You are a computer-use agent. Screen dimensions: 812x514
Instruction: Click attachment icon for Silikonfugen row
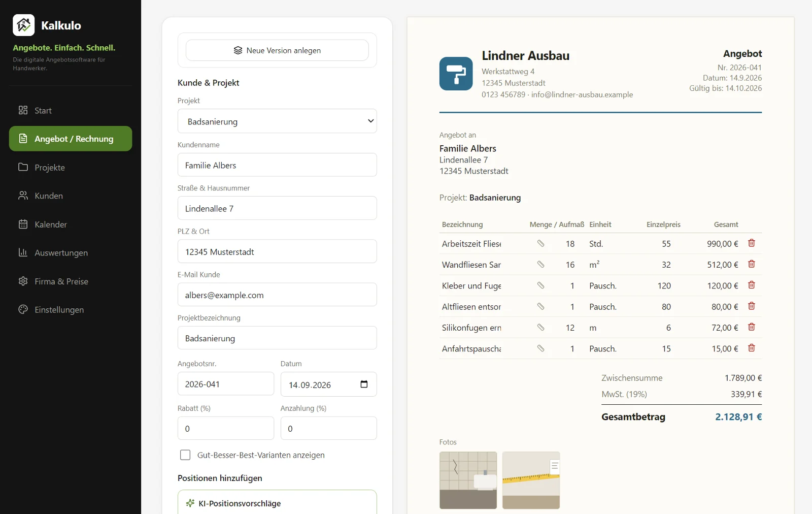coord(540,328)
